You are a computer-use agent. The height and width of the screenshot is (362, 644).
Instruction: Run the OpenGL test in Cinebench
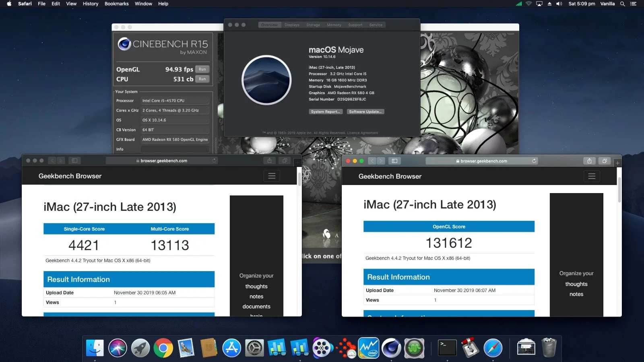[x=202, y=69]
